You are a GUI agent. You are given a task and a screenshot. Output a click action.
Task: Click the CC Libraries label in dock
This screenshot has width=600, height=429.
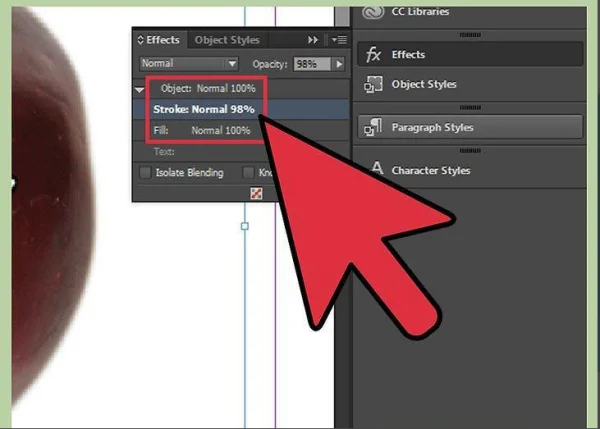pyautogui.click(x=420, y=11)
